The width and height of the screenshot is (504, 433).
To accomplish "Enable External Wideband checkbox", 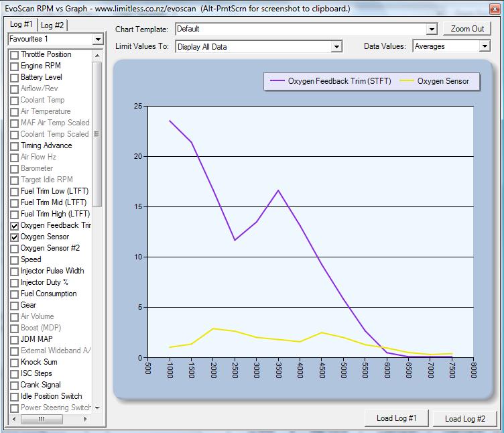I will coord(14,351).
